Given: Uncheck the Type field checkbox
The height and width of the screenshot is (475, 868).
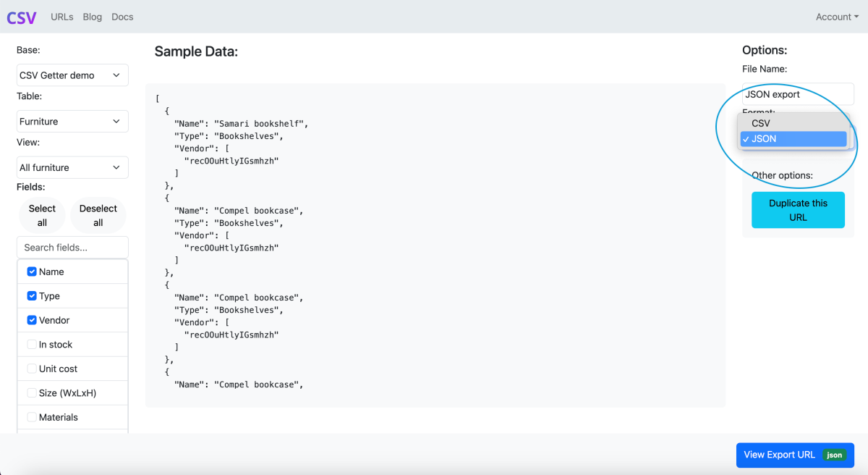Looking at the screenshot, I should (x=31, y=295).
